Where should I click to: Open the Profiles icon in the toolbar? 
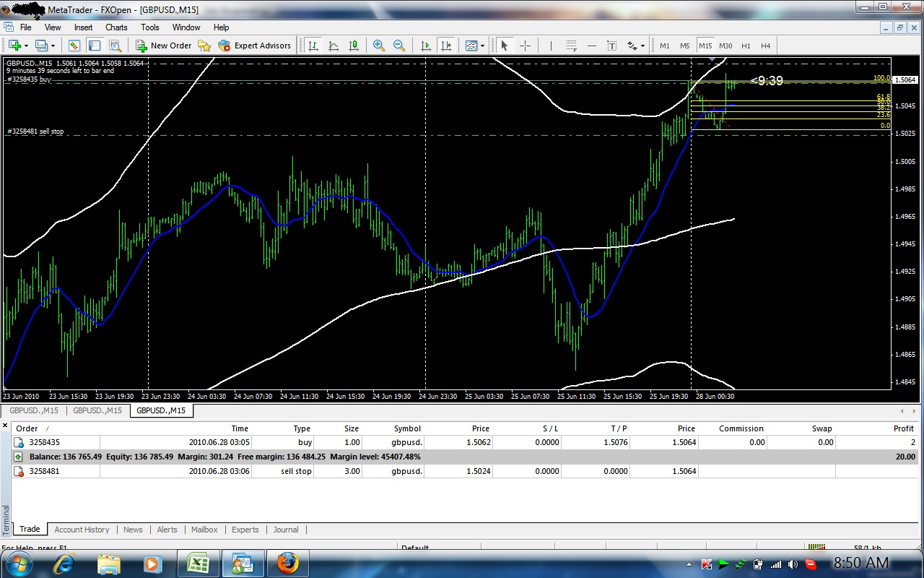point(41,46)
